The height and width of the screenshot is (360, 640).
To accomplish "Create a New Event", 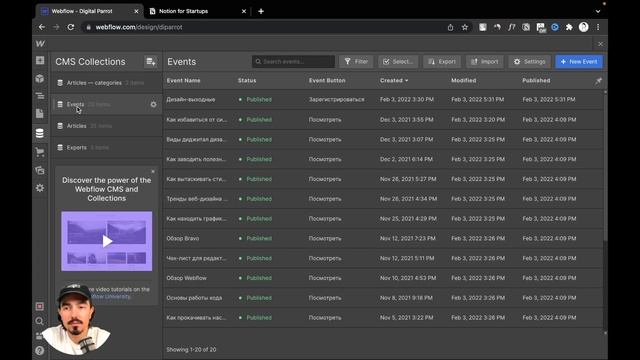I will click(x=579, y=62).
